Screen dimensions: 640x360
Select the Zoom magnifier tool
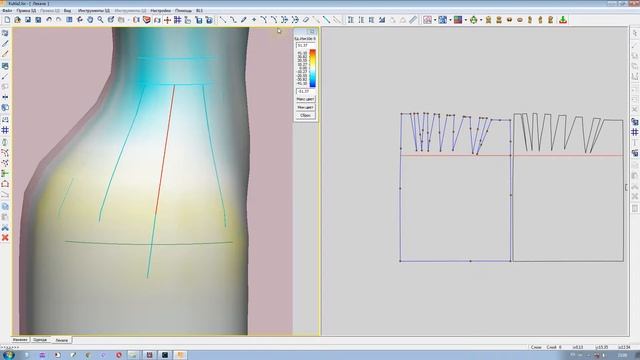[x=100, y=20]
